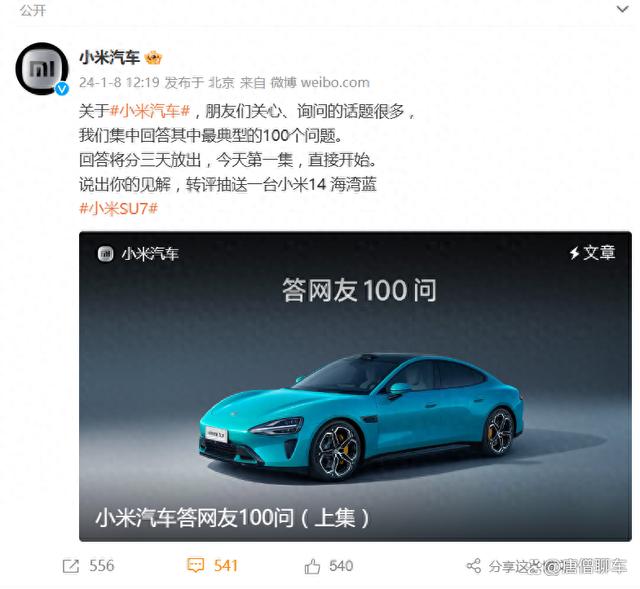Click the article title 小米汽车答网友100问（上集）
The width and height of the screenshot is (640, 589).
tap(232, 518)
